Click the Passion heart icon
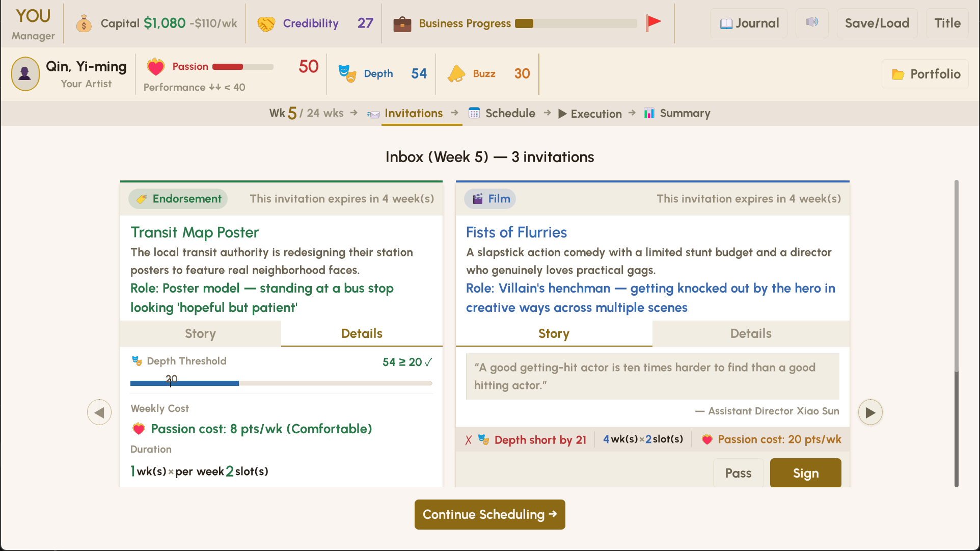This screenshot has height=551, width=980. (x=156, y=67)
